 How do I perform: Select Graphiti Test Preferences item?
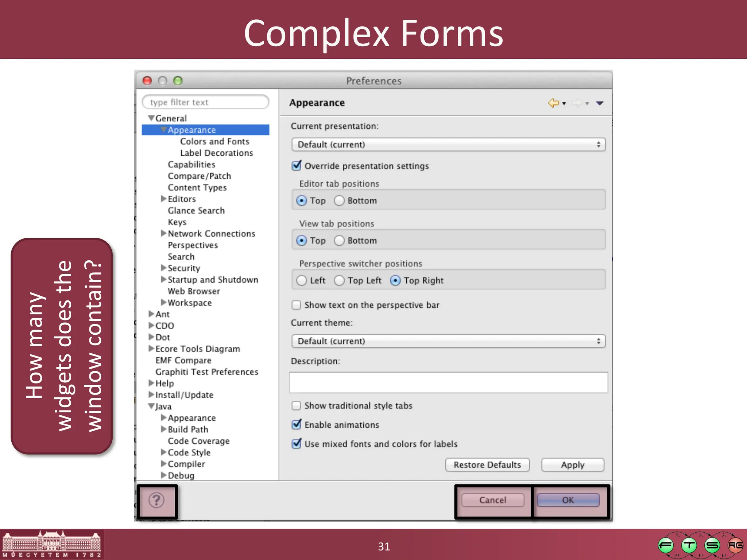(x=207, y=372)
